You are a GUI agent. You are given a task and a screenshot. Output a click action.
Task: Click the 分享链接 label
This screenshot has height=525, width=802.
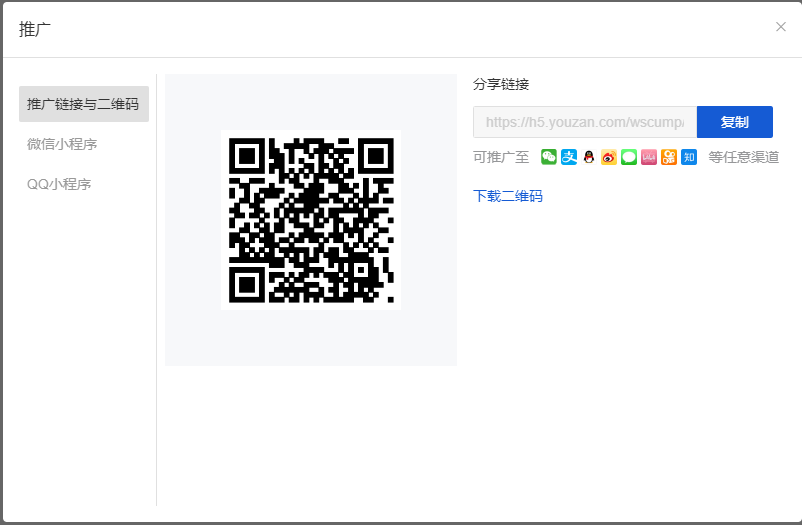(x=501, y=84)
